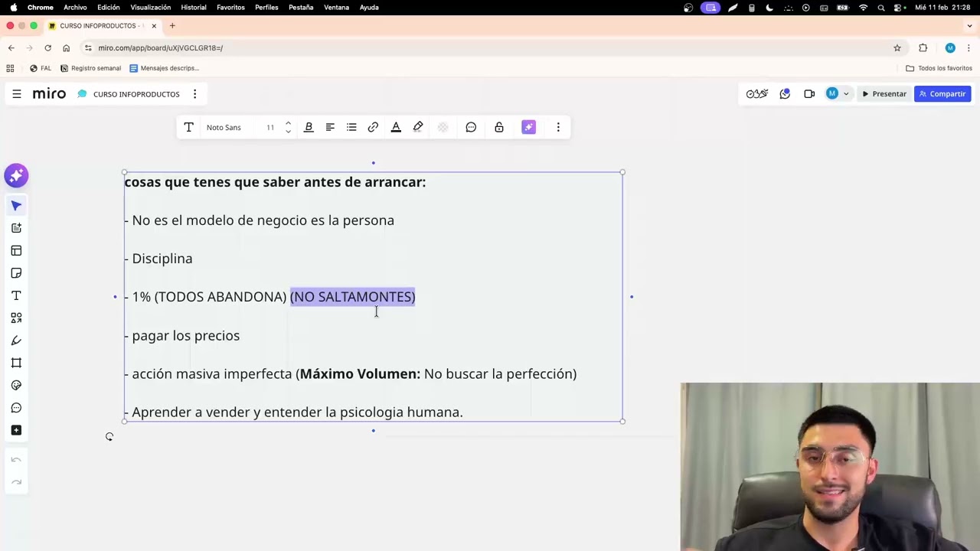Open more options in text toolbar
This screenshot has height=551, width=980.
[558, 127]
